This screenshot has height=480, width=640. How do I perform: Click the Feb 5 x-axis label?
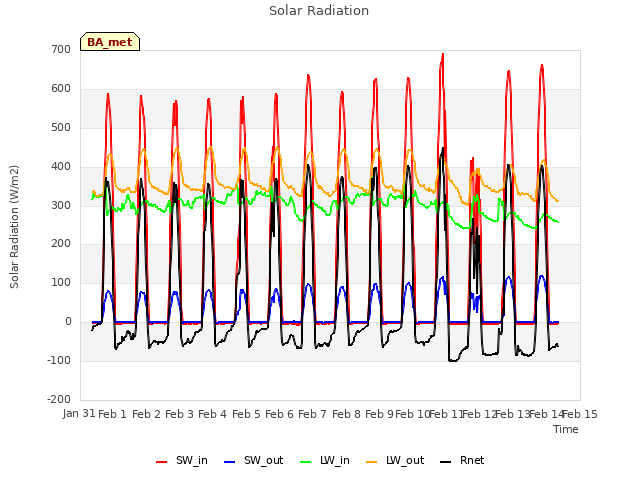tap(246, 414)
